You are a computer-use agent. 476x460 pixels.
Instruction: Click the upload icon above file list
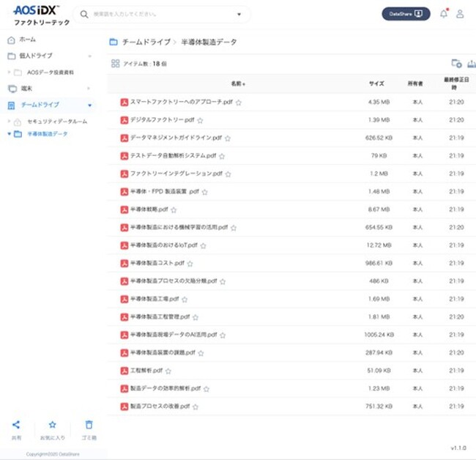tap(472, 64)
